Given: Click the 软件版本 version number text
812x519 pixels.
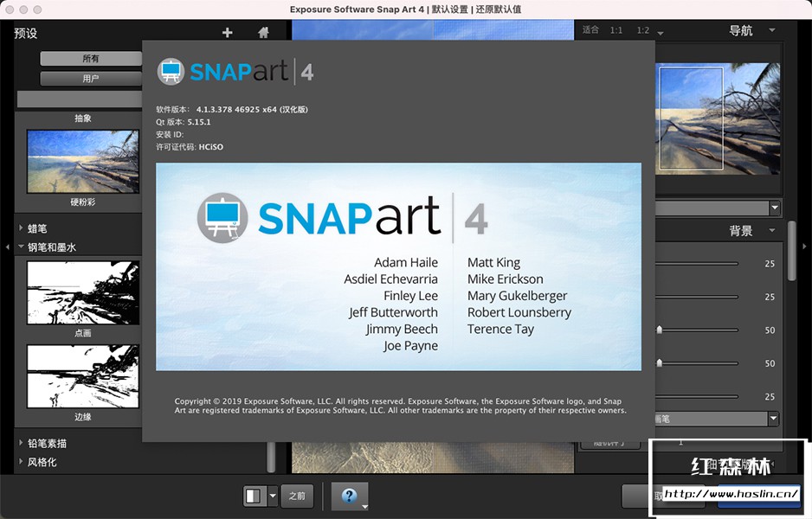Looking at the screenshot, I should point(252,110).
